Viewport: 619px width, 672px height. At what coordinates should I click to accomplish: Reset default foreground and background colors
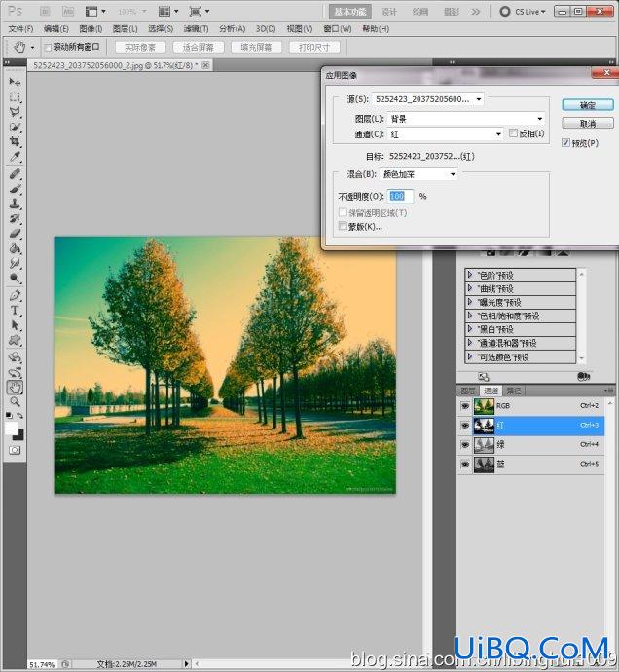(9, 415)
